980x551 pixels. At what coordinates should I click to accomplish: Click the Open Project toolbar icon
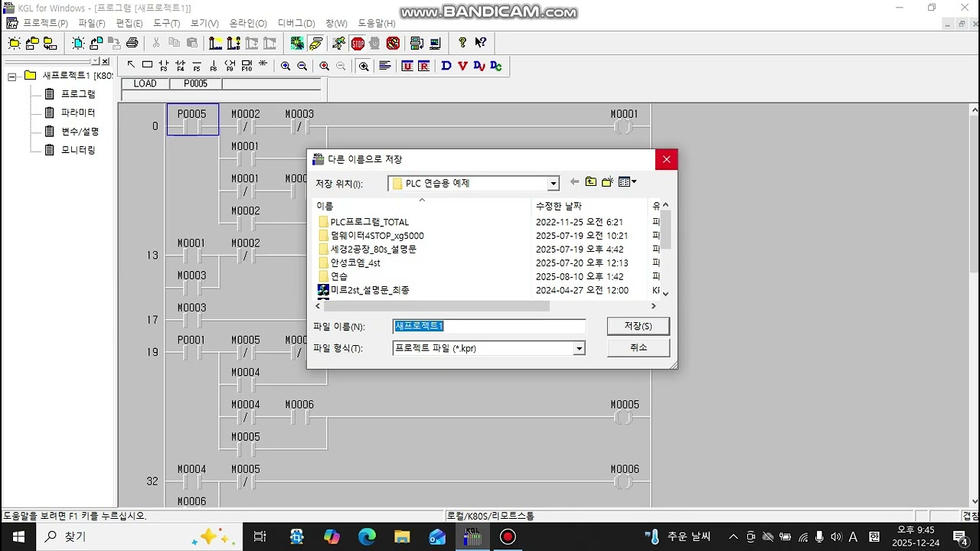click(32, 43)
